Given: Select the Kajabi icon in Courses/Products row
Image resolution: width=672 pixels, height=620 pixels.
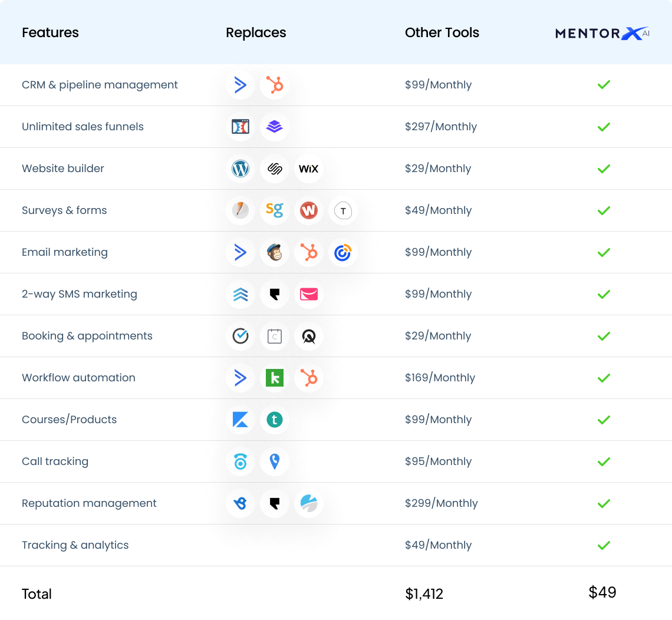Looking at the screenshot, I should (241, 420).
